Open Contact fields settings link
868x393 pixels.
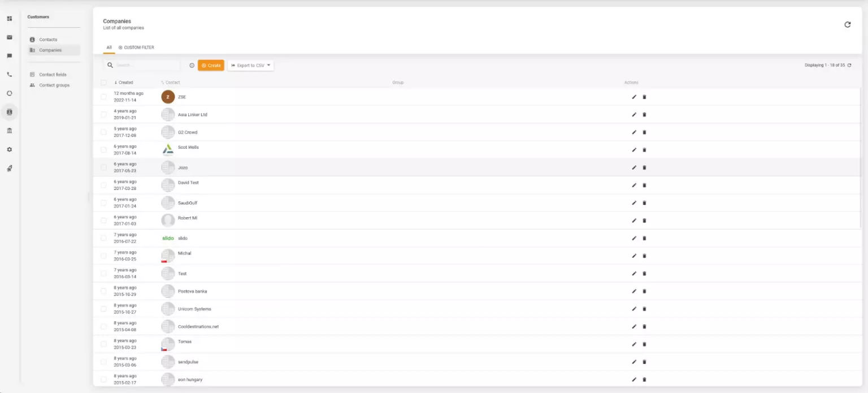(53, 74)
